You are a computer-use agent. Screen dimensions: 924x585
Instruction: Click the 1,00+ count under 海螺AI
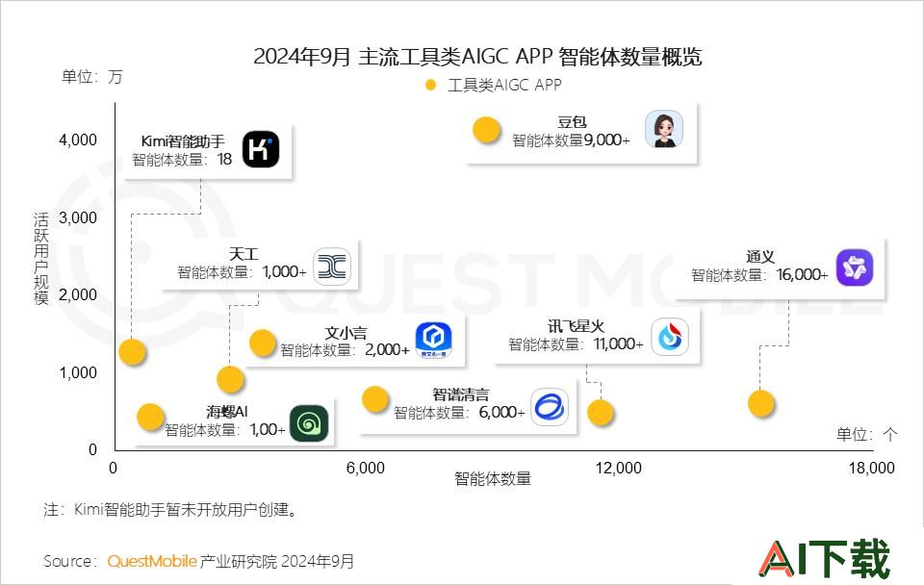coord(268,429)
